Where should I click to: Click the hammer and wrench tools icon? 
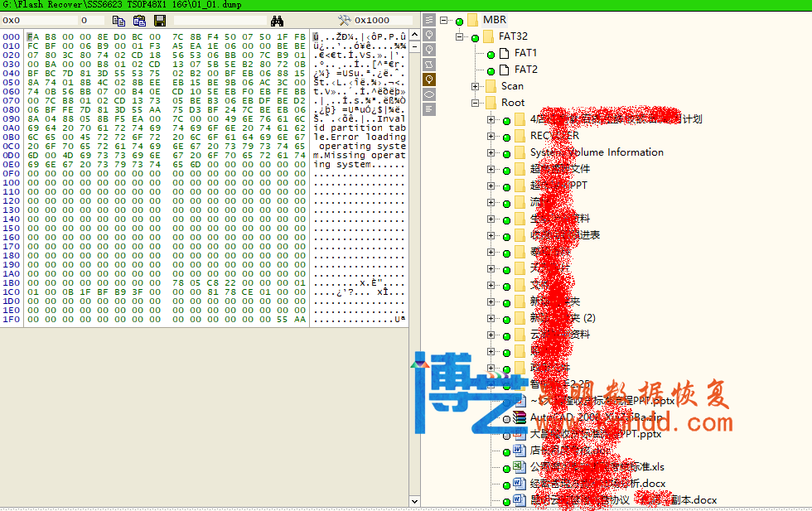tap(345, 21)
